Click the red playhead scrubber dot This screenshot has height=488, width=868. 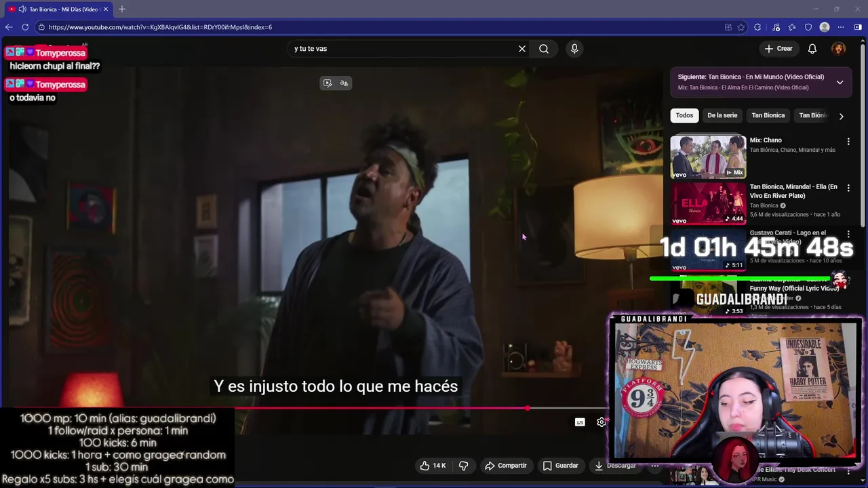pyautogui.click(x=527, y=408)
